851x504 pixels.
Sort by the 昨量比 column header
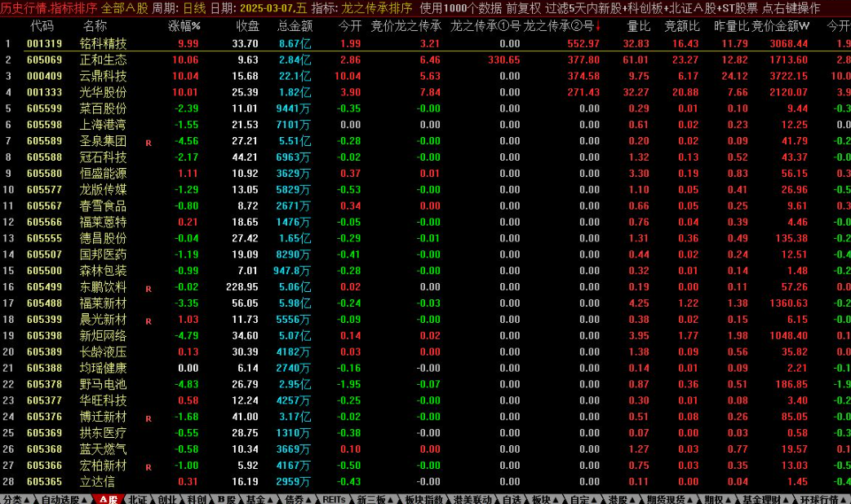pos(731,26)
